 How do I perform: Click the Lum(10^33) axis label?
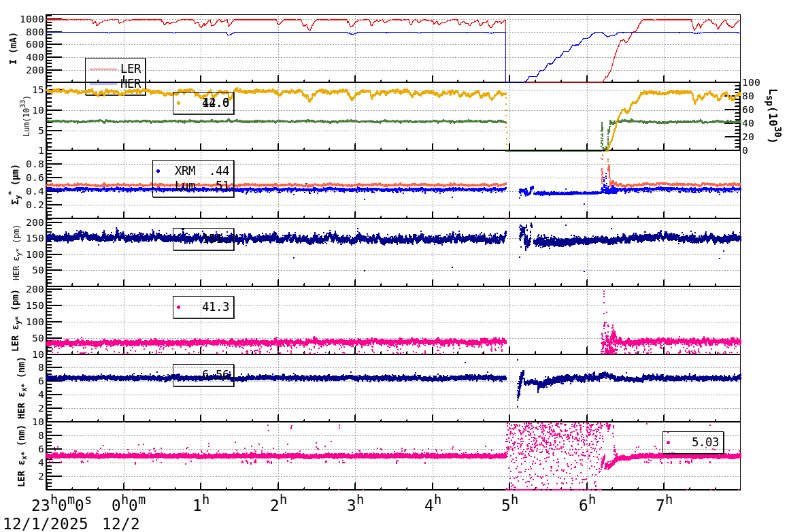pyautogui.click(x=26, y=117)
